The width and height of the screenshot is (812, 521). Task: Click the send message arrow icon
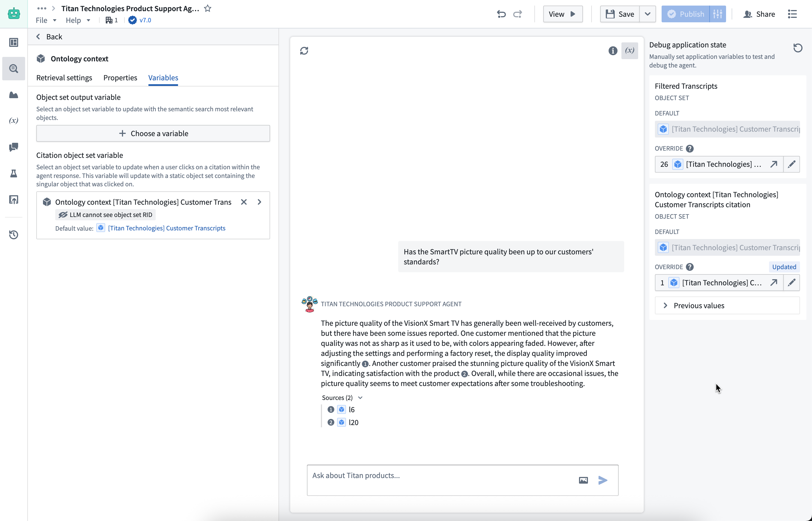pyautogui.click(x=602, y=480)
